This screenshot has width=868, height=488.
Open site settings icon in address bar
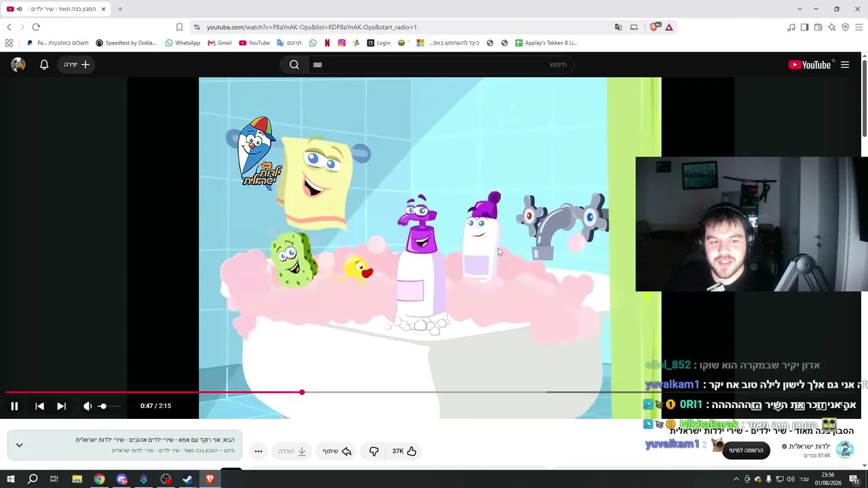[197, 27]
